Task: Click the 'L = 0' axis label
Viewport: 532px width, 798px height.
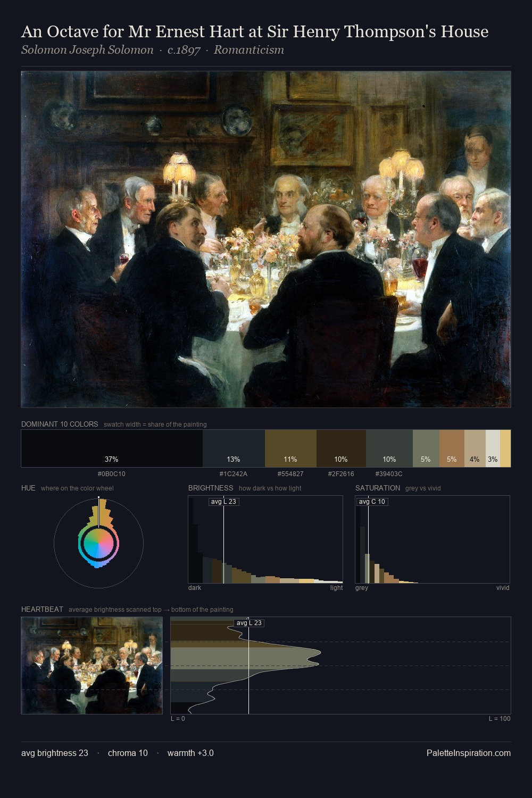Action: [178, 719]
